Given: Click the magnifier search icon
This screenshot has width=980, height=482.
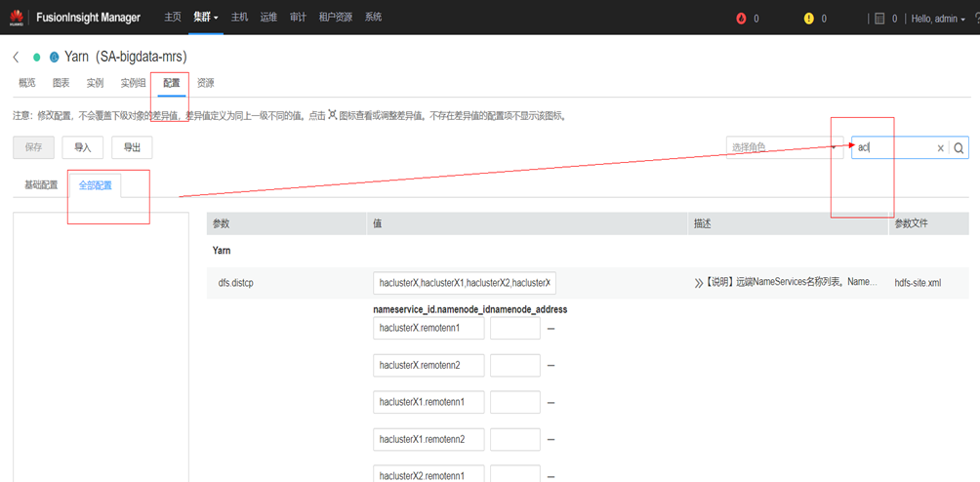Looking at the screenshot, I should (959, 148).
